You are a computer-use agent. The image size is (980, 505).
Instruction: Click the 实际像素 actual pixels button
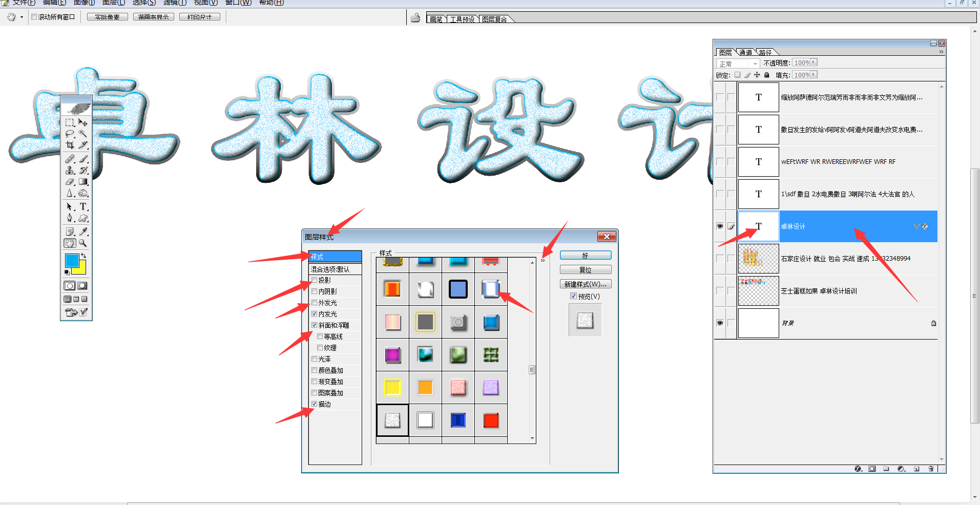[x=107, y=17]
